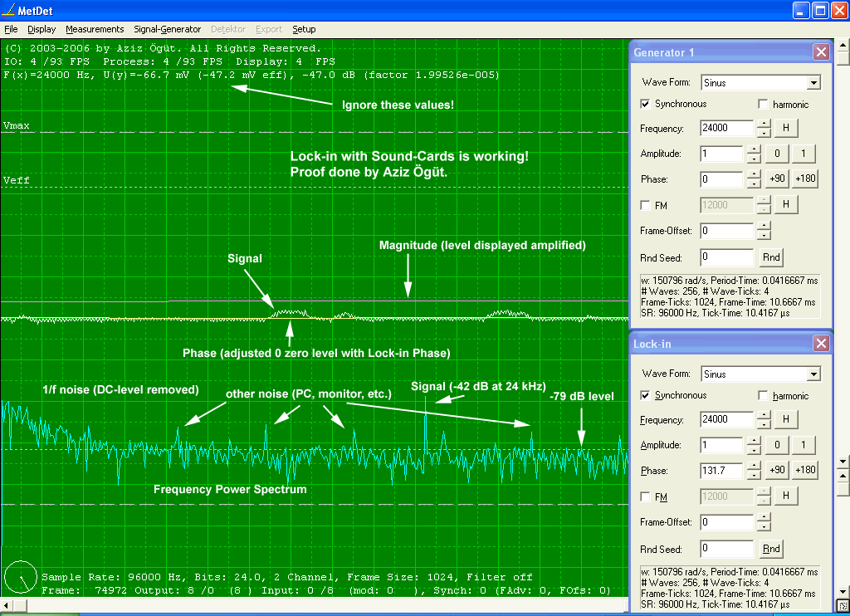Enable harmonic checkbox in Generator 1

click(764, 105)
